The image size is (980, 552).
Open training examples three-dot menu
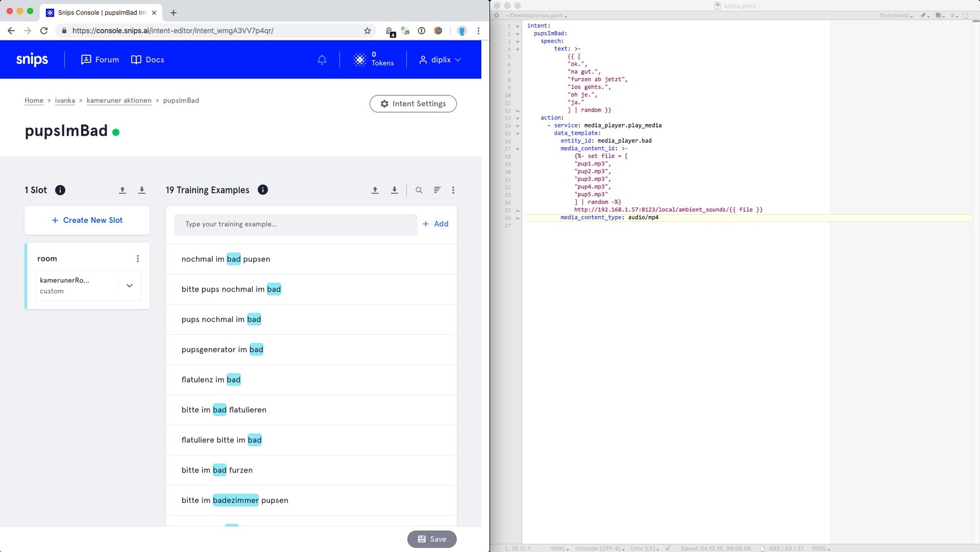pos(453,190)
